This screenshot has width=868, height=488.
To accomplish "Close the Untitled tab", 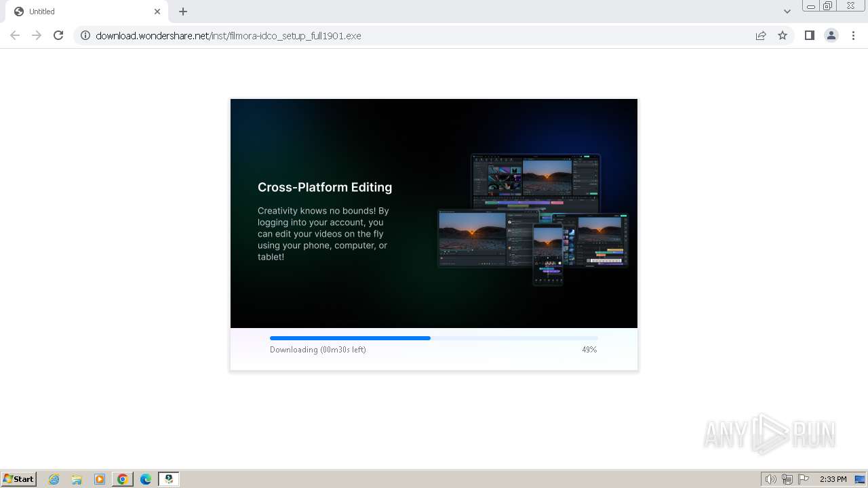I will point(157,12).
